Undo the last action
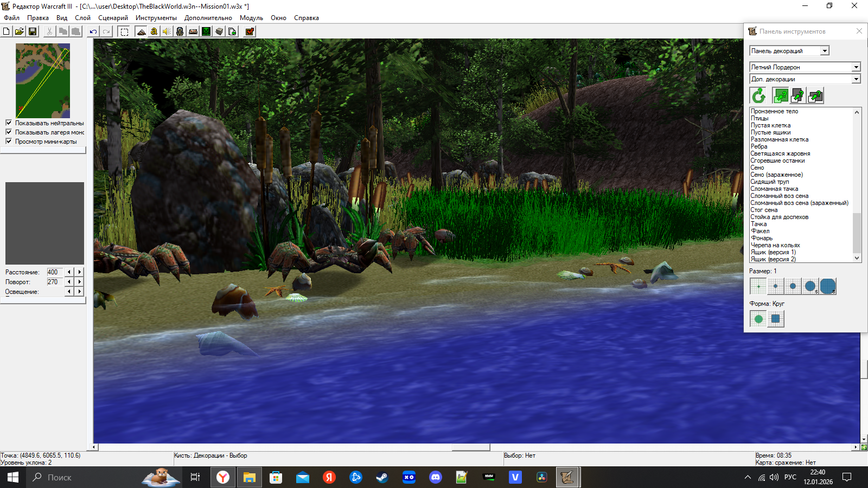This screenshot has width=868, height=488. pos(93,31)
